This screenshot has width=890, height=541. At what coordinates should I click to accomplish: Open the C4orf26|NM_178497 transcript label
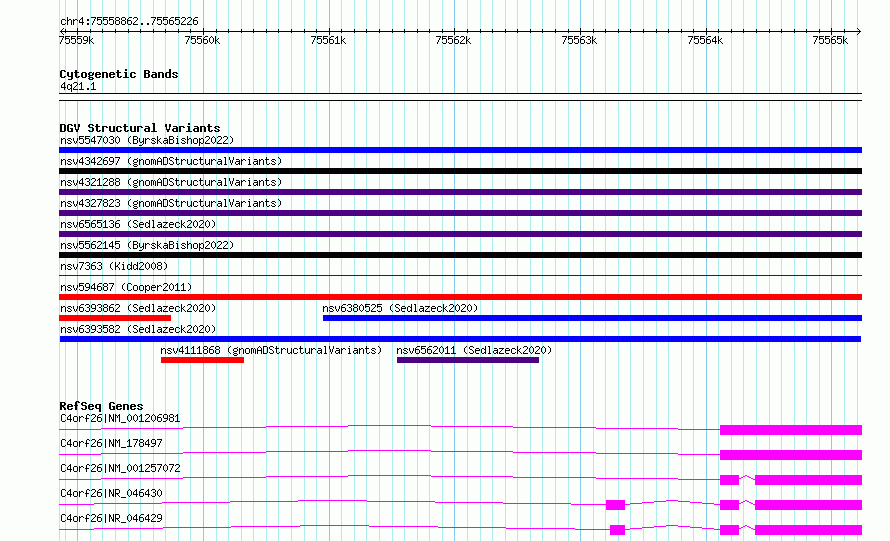pos(111,443)
